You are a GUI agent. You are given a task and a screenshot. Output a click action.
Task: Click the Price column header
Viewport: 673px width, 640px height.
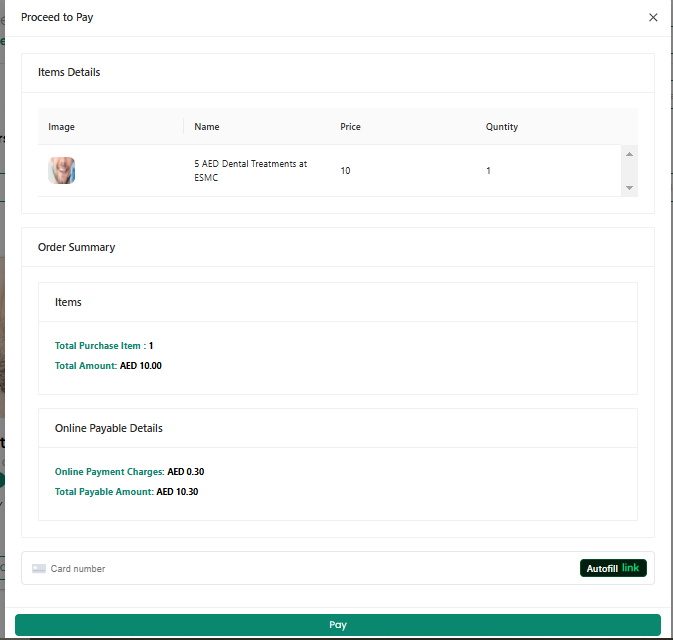coord(350,127)
